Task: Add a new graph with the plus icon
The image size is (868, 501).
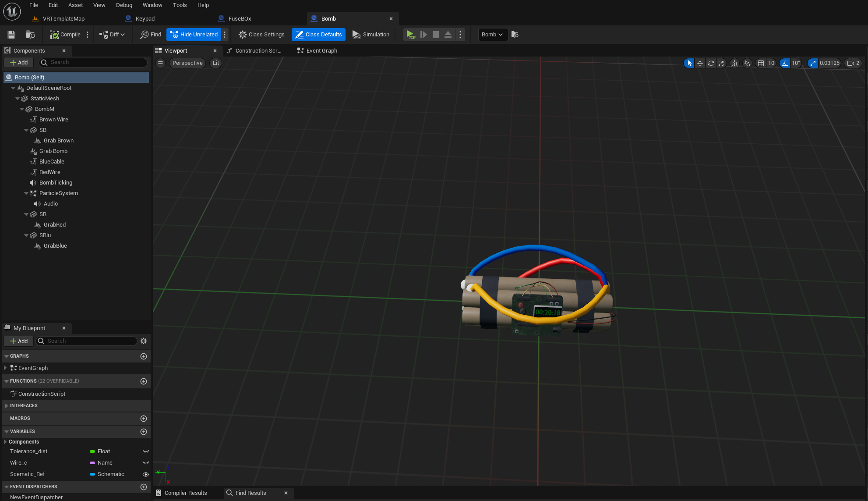Action: tap(143, 356)
